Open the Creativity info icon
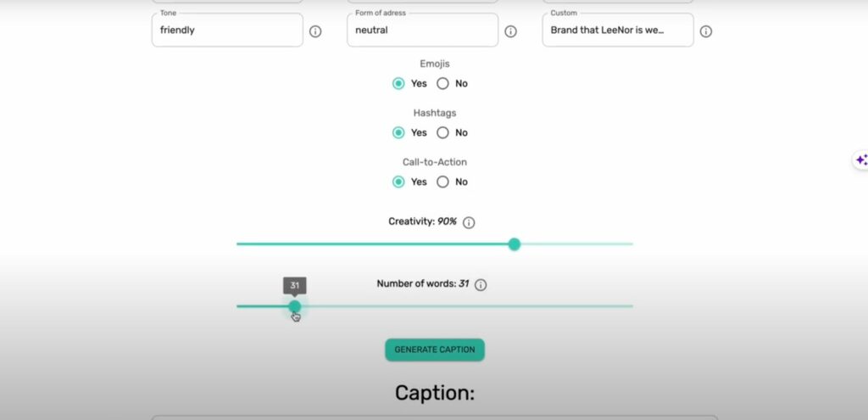The width and height of the screenshot is (868, 420). coord(469,223)
